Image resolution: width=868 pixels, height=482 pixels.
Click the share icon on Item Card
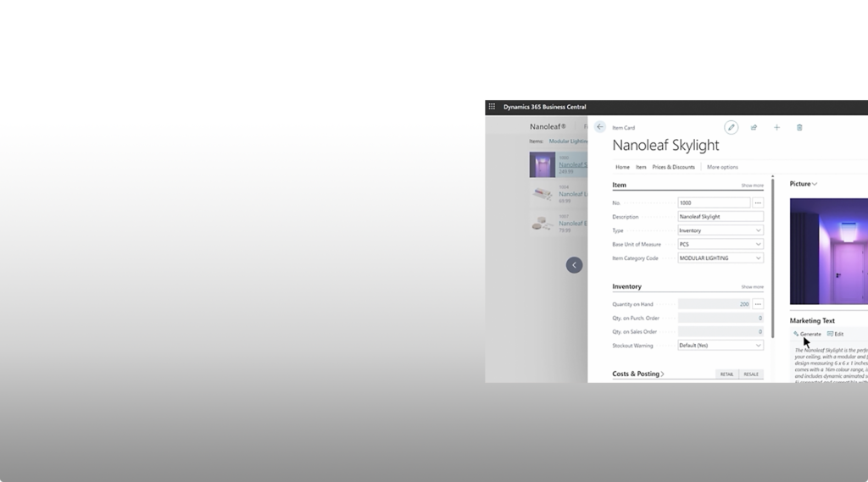pos(754,127)
